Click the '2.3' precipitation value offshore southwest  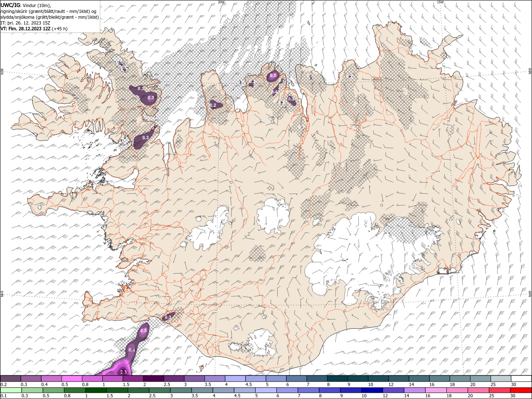point(123,372)
